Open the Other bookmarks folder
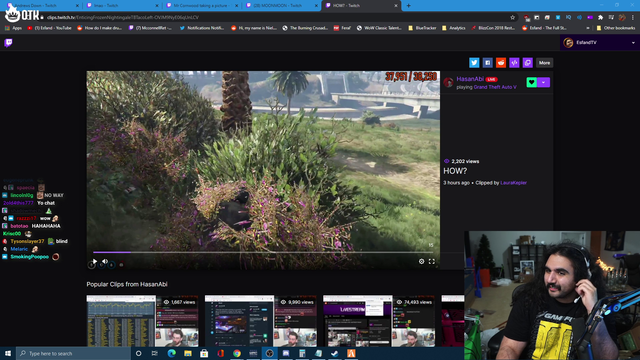Viewport: 640px width, 360px height. [616, 28]
